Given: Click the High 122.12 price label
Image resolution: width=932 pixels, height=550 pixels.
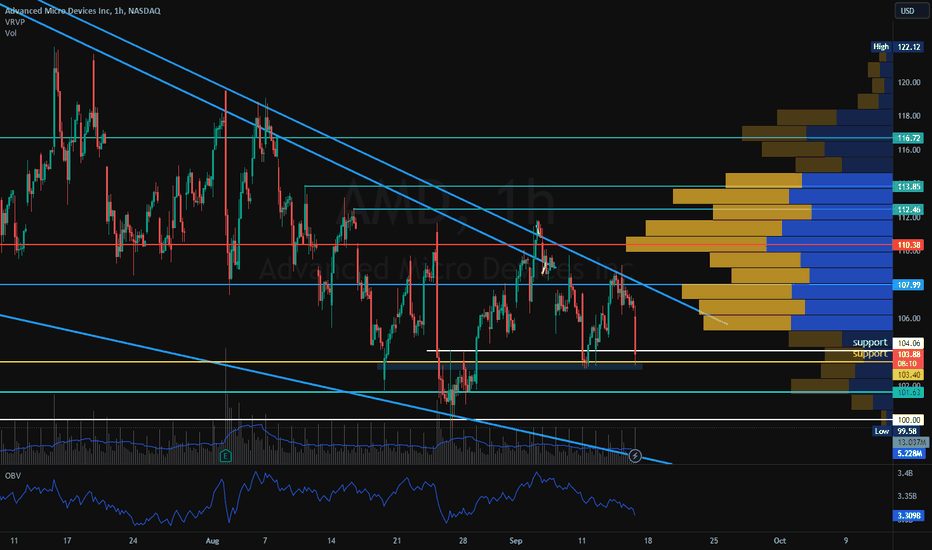Looking at the screenshot, I should click(x=898, y=46).
